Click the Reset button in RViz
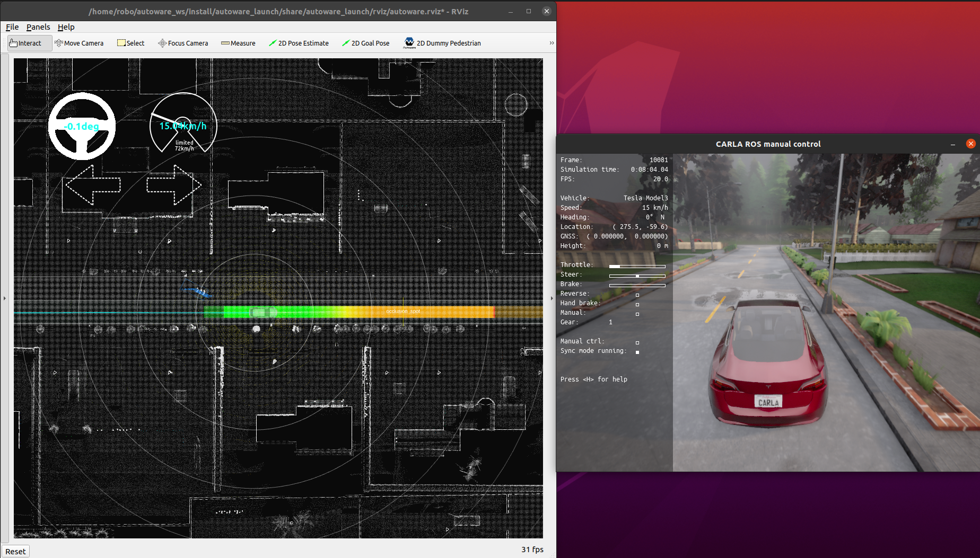The image size is (980, 558). (15, 551)
